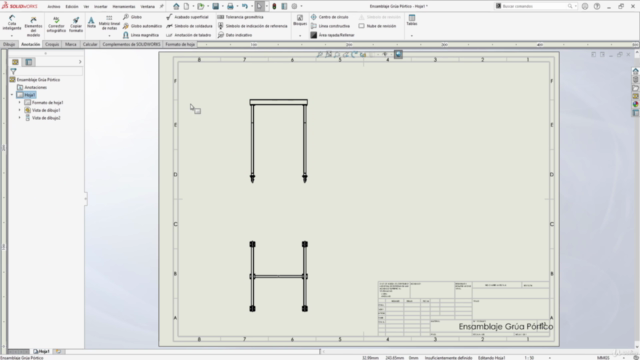
Task: Insert Símbolo de soldadura
Action: coord(189,26)
